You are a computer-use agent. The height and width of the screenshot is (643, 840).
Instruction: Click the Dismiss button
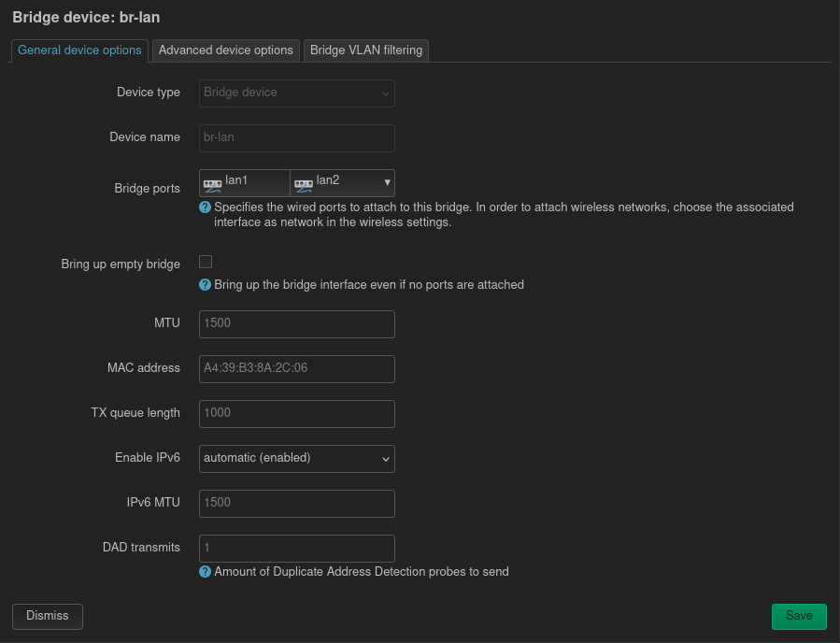click(x=48, y=616)
